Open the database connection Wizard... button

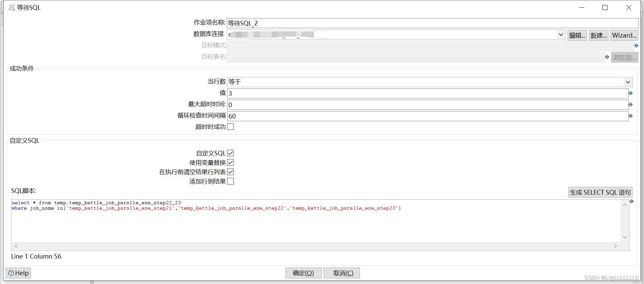(x=624, y=35)
